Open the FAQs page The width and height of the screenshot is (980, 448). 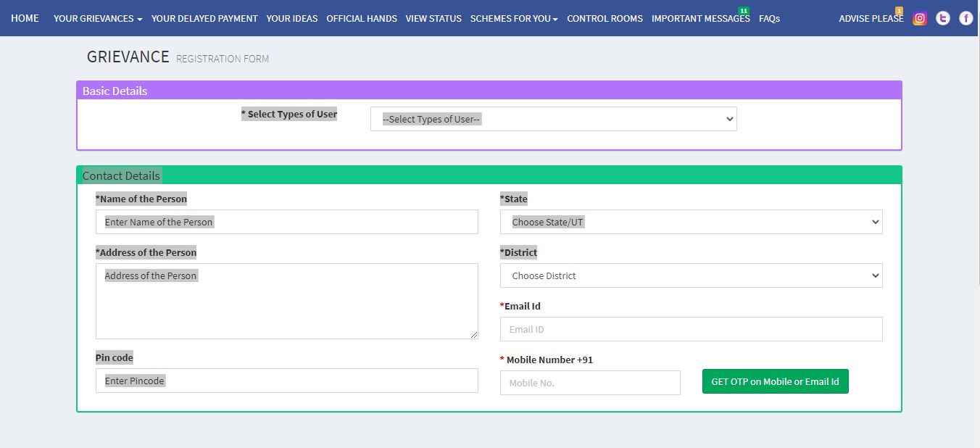tap(769, 18)
